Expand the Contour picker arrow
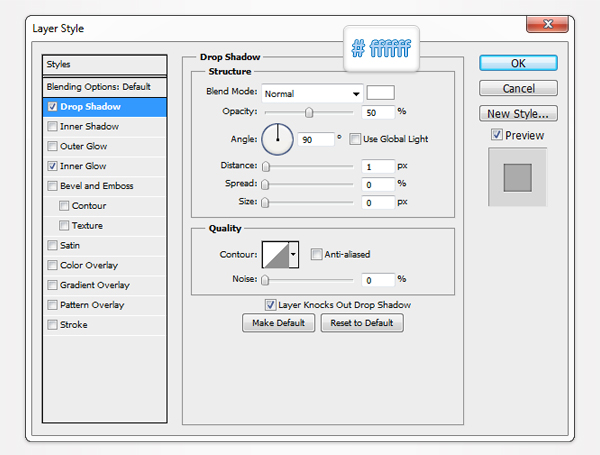 tap(293, 255)
